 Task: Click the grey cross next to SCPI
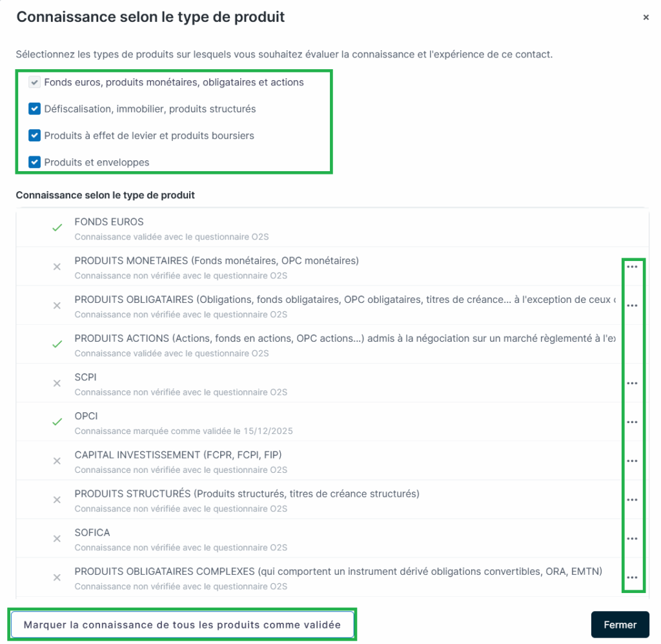click(x=57, y=383)
